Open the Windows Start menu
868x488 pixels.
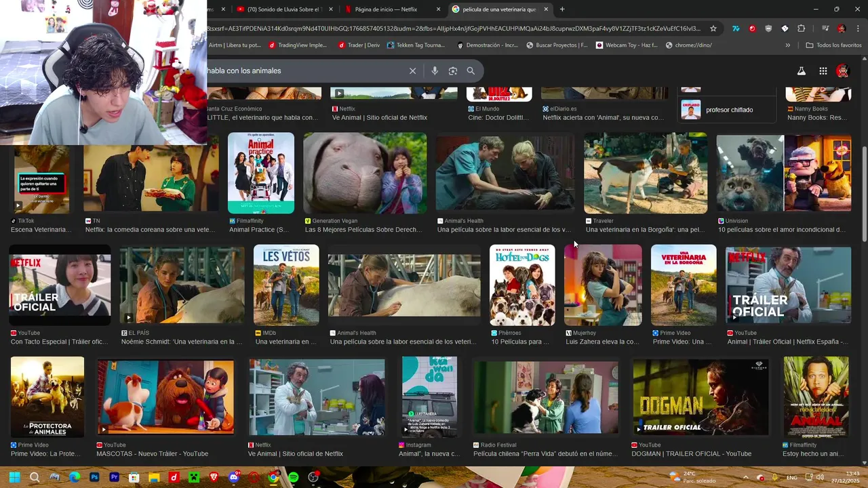[x=14, y=477]
